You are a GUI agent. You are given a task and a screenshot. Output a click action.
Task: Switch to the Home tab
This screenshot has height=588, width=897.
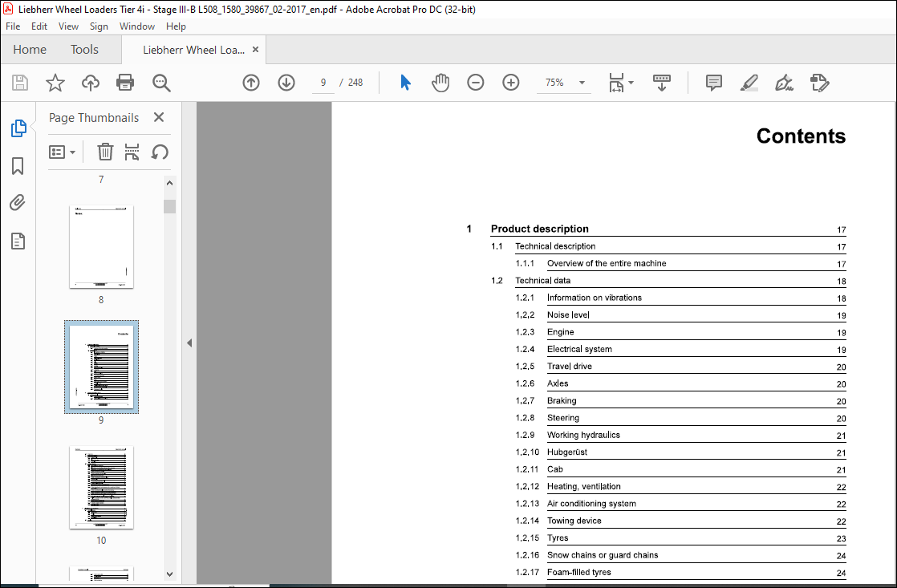click(30, 50)
